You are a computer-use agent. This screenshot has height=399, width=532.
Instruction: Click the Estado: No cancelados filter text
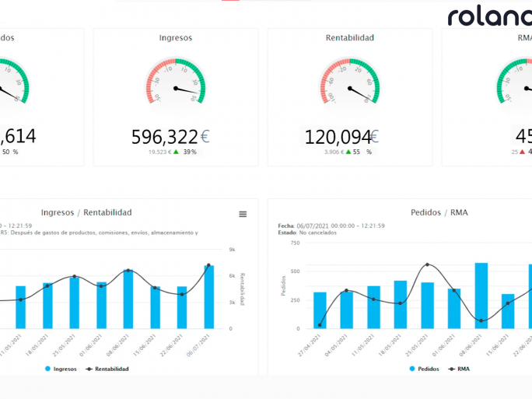[x=307, y=233]
